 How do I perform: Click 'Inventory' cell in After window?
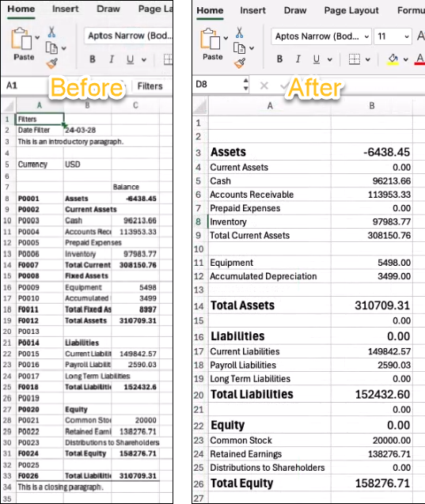(x=269, y=222)
